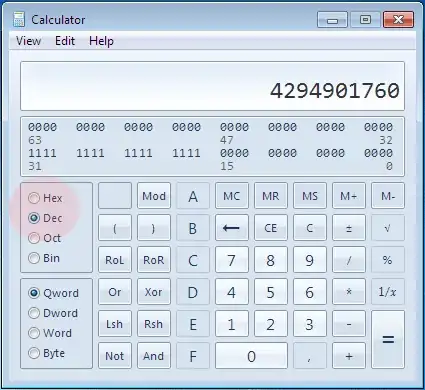Click hex digit D button

tap(193, 292)
